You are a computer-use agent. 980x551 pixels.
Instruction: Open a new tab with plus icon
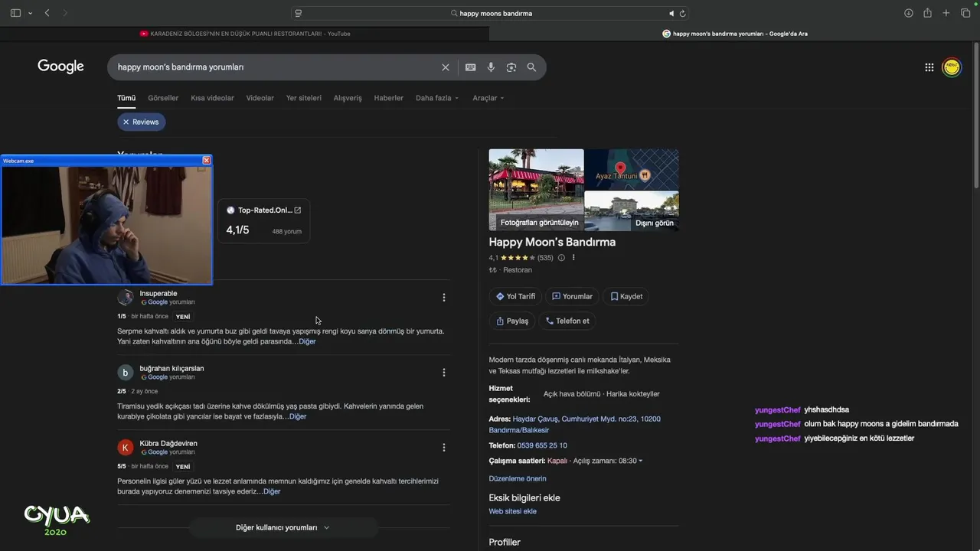(x=946, y=13)
